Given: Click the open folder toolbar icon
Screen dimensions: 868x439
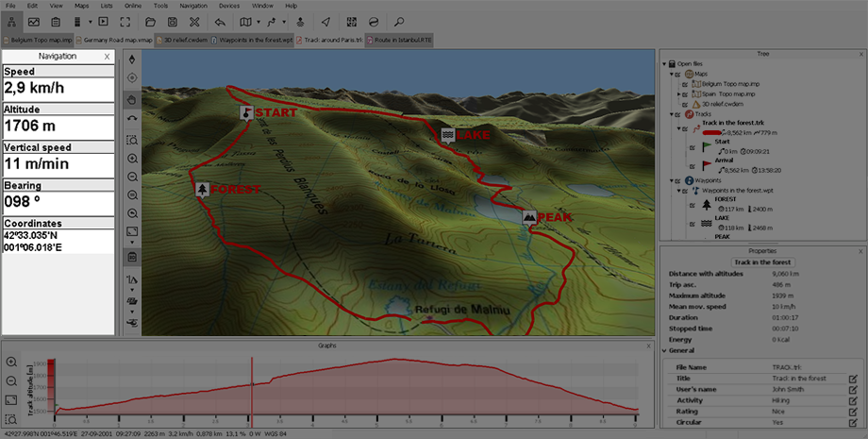Looking at the screenshot, I should 149,21.
